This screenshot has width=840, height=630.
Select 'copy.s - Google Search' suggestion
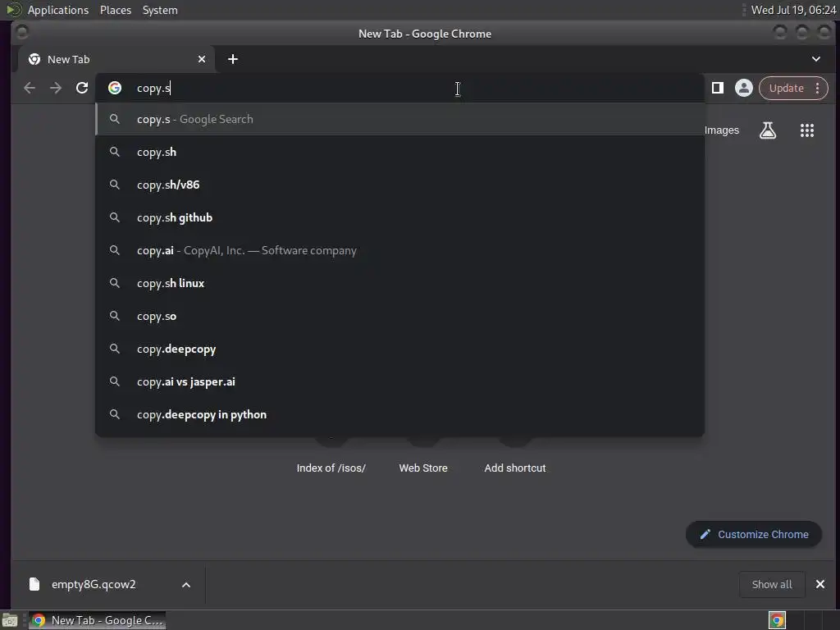(399, 119)
